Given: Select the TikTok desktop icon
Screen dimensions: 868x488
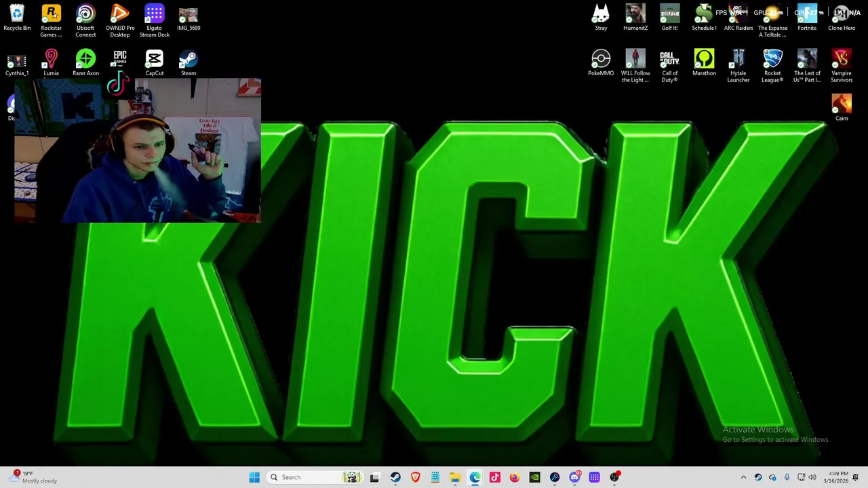Looking at the screenshot, I should click(x=117, y=84).
